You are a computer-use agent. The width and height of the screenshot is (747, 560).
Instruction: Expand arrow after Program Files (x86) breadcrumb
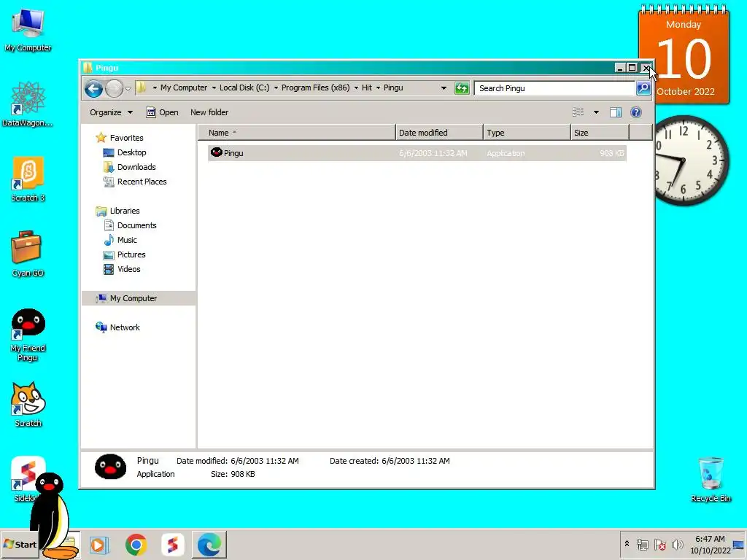point(356,88)
